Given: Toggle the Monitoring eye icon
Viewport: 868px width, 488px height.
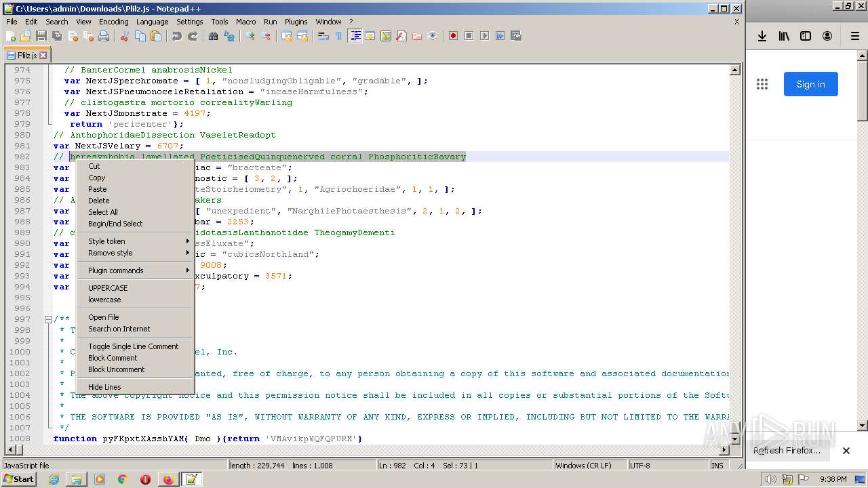Looking at the screenshot, I should click(x=433, y=36).
